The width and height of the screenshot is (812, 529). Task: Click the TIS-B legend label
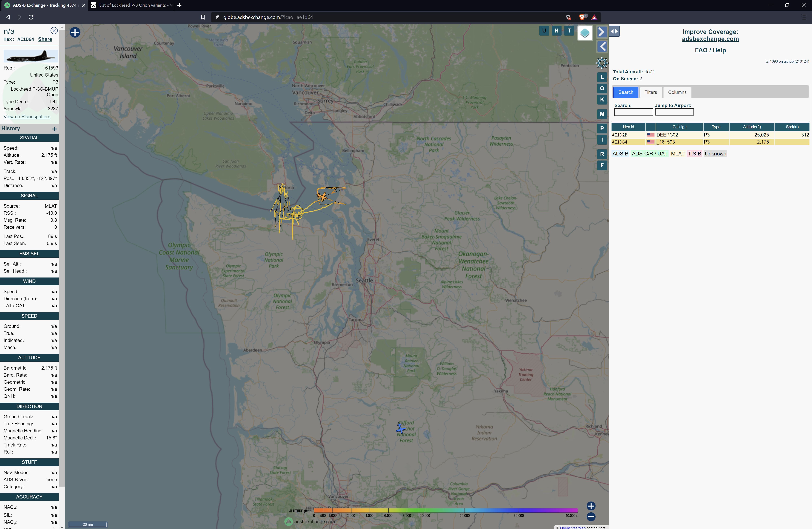[x=694, y=154]
